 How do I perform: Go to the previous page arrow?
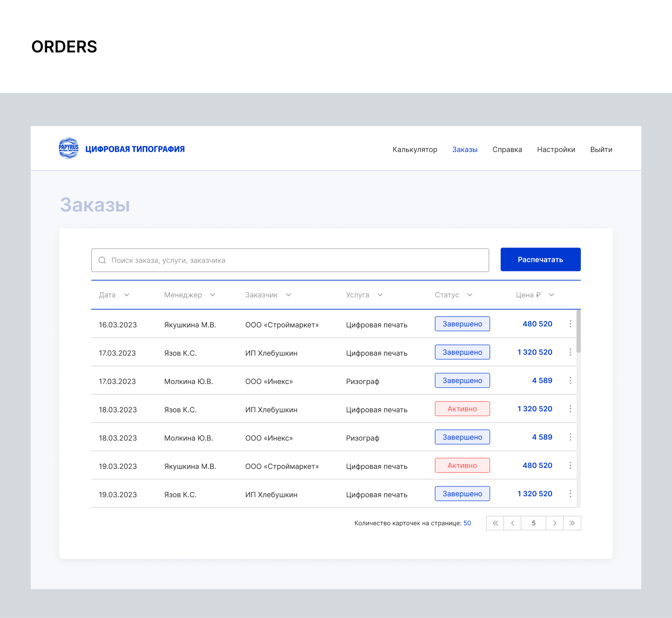tap(513, 523)
